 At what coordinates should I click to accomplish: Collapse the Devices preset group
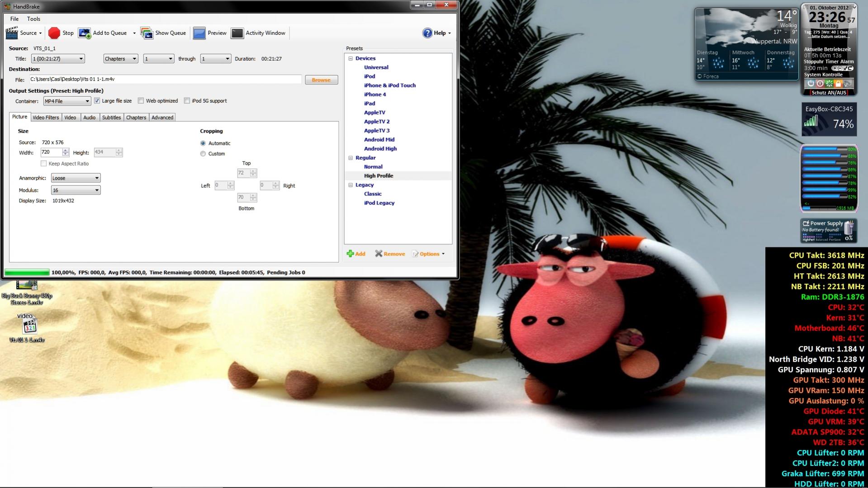[x=351, y=58]
